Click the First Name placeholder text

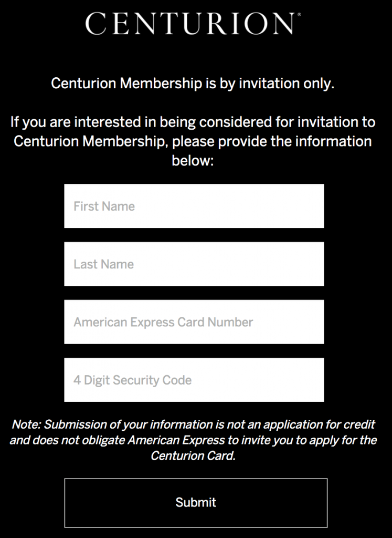coord(104,206)
